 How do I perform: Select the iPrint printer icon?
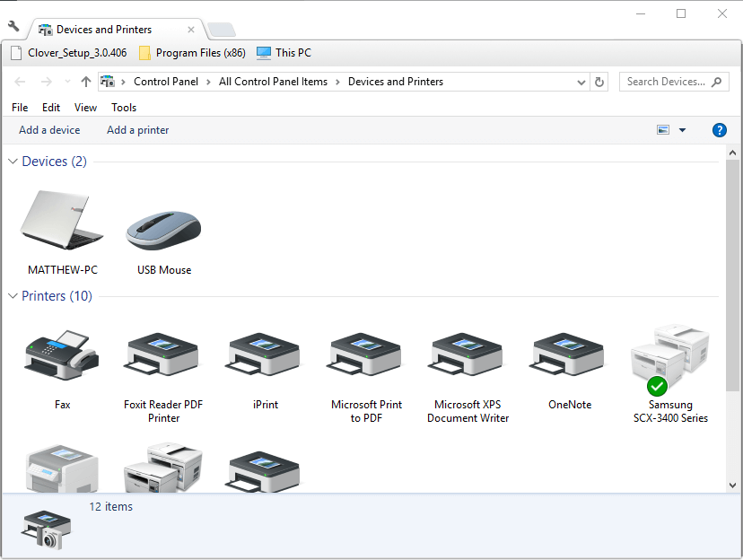(265, 355)
